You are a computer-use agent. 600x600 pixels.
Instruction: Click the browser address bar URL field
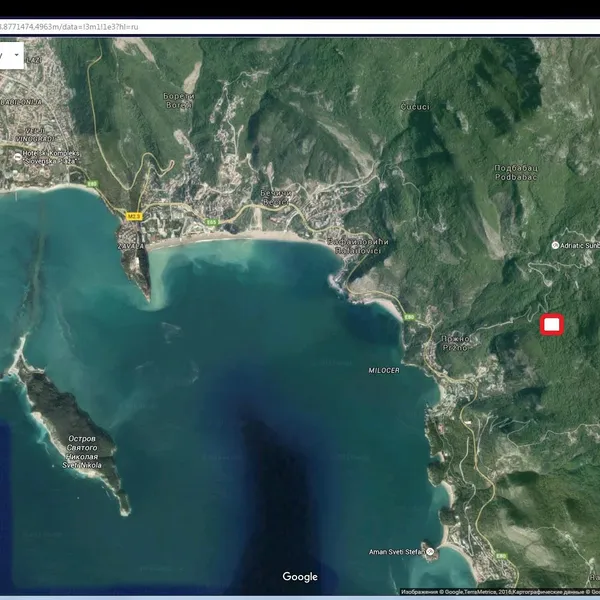coord(300,27)
